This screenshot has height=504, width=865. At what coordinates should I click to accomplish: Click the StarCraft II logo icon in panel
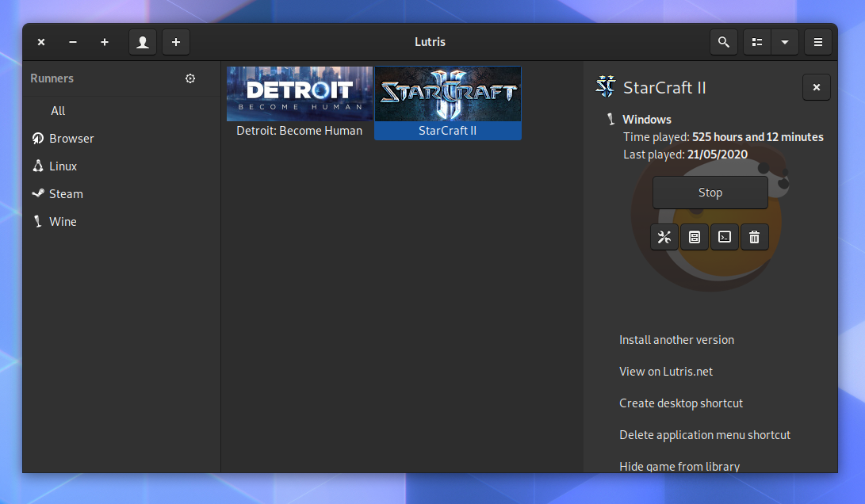(x=605, y=86)
